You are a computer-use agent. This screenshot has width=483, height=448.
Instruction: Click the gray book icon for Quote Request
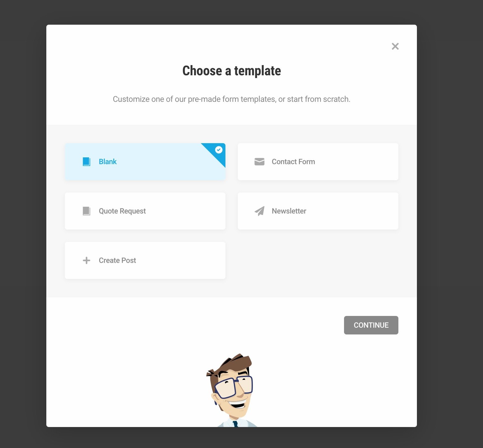(x=86, y=211)
